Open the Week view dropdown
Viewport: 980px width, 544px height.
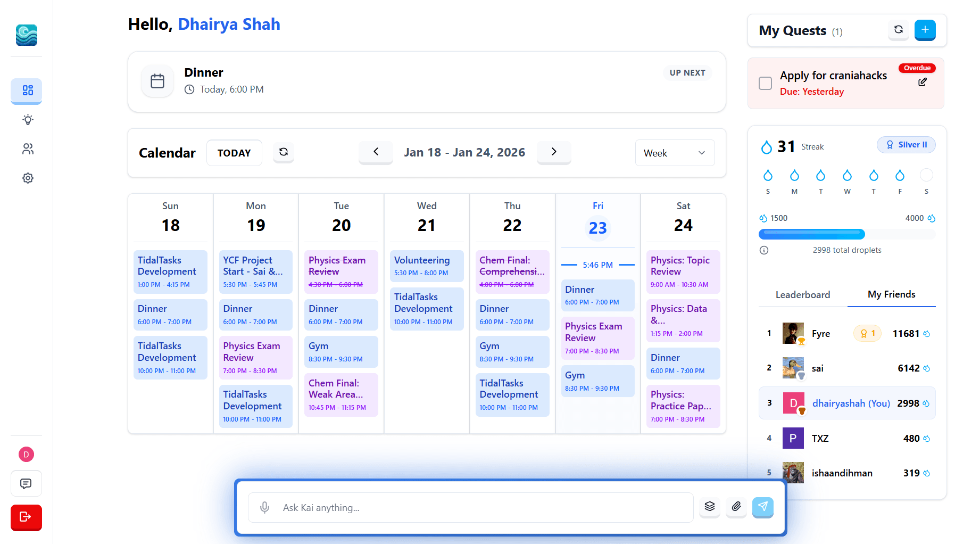click(x=675, y=153)
